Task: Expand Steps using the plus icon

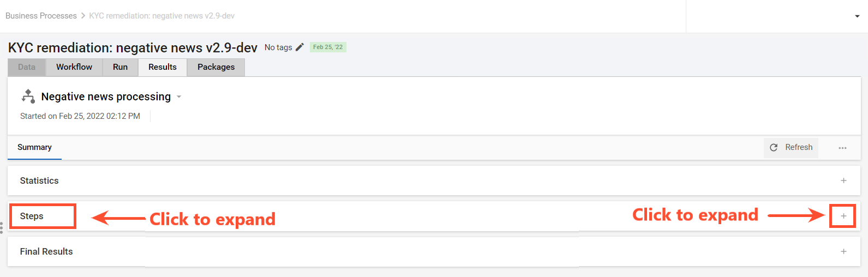Action: click(x=843, y=216)
